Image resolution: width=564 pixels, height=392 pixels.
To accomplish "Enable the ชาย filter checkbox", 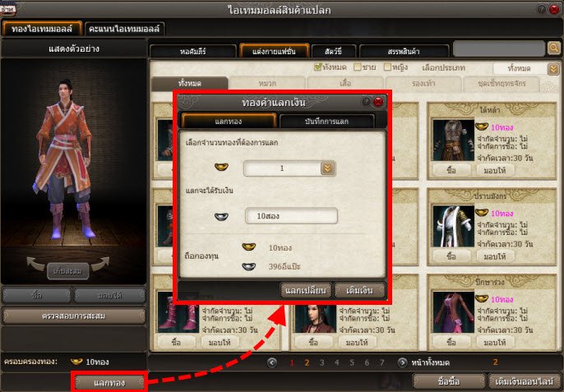I will click(x=358, y=67).
